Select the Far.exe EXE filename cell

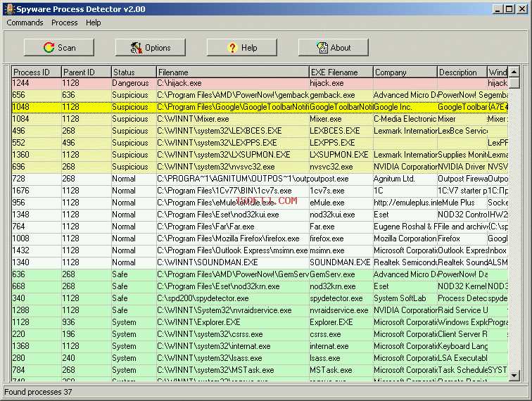point(341,227)
